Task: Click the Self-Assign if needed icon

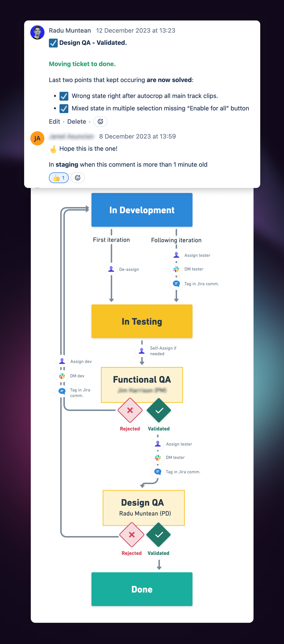Action: click(x=142, y=351)
